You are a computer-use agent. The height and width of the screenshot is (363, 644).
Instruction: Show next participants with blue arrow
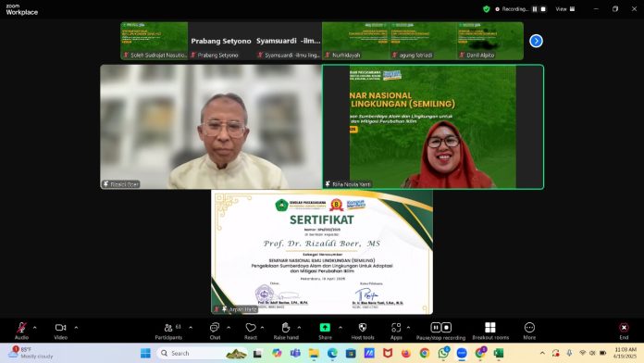pos(536,41)
